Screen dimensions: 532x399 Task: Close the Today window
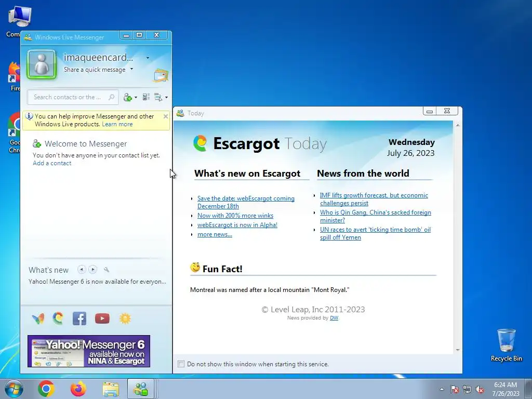(x=447, y=111)
